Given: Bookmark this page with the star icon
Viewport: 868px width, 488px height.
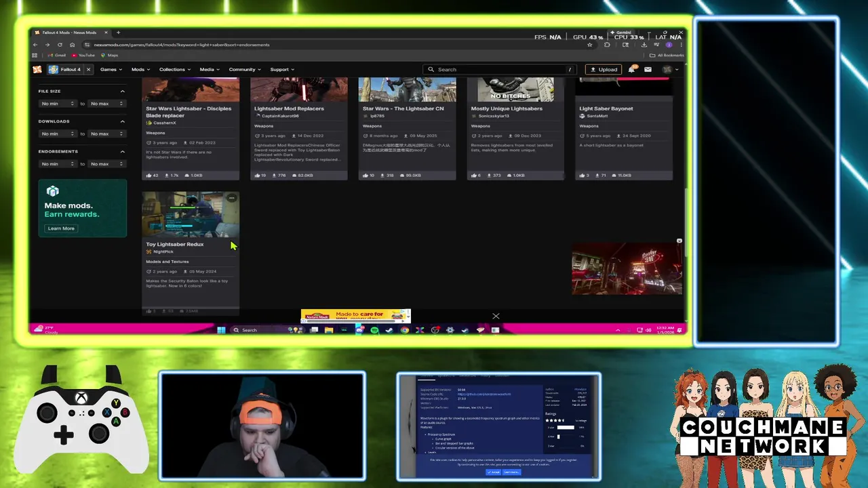Looking at the screenshot, I should pos(590,45).
